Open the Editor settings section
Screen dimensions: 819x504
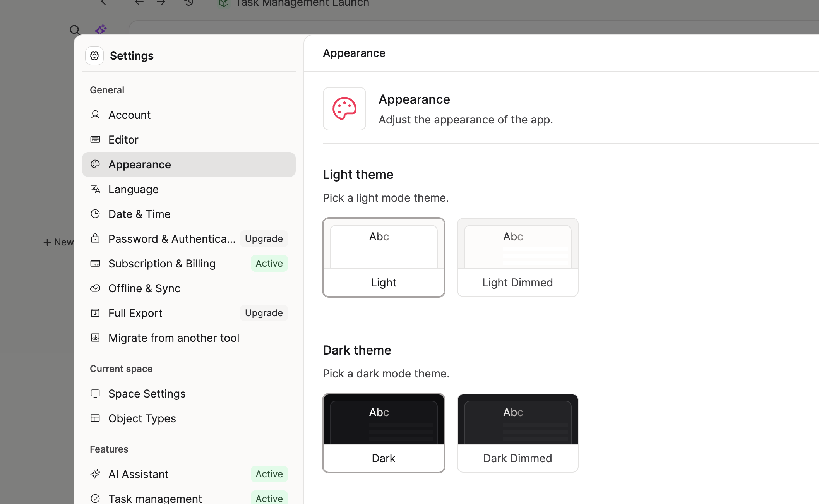pos(123,140)
